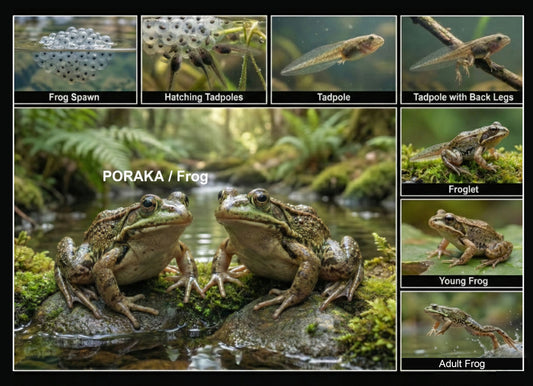Select the Hatching Tadpoles image
533x386 pixels.
(x=204, y=54)
